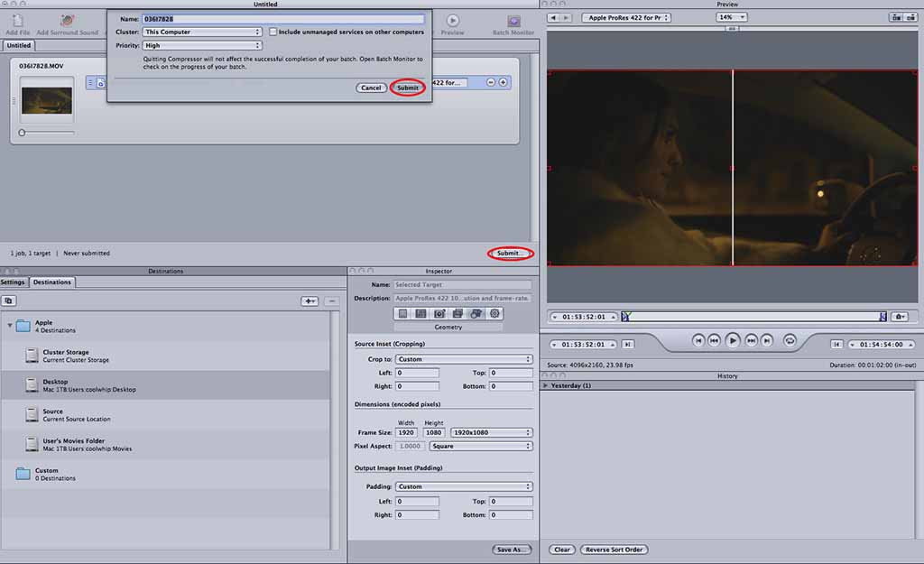The width and height of the screenshot is (924, 564).
Task: Enable Include unmanaged services checkbox
Action: pyautogui.click(x=273, y=32)
